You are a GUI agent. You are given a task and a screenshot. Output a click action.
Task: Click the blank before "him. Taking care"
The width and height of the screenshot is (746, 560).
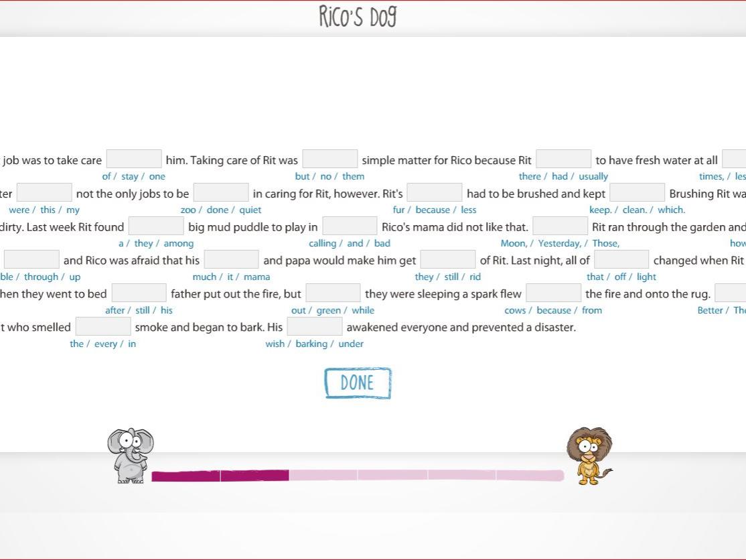point(134,159)
